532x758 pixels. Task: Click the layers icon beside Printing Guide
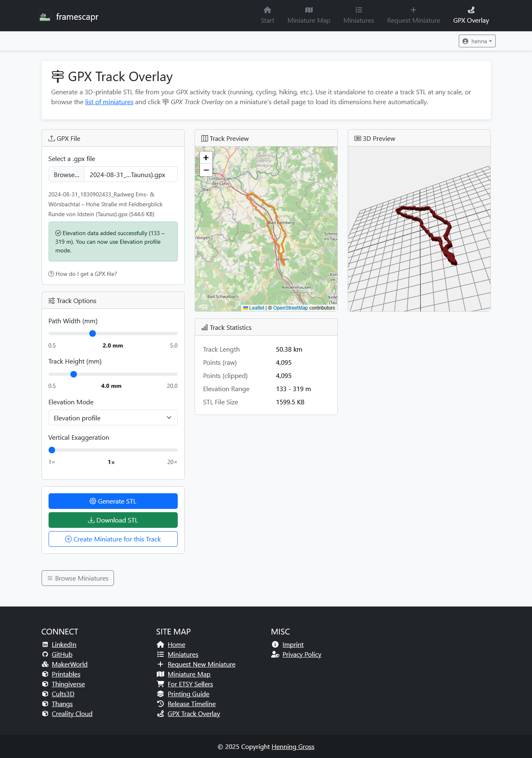160,694
